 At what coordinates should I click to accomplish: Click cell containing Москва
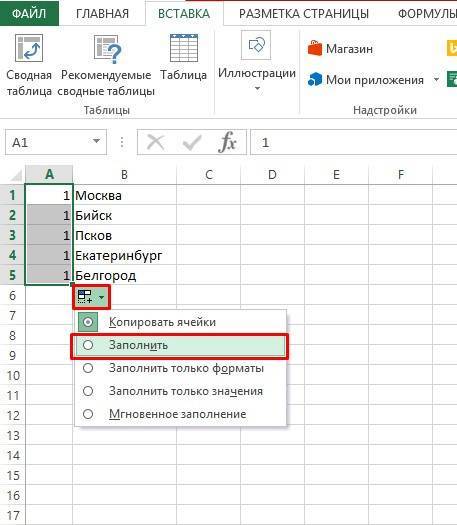pos(124,195)
